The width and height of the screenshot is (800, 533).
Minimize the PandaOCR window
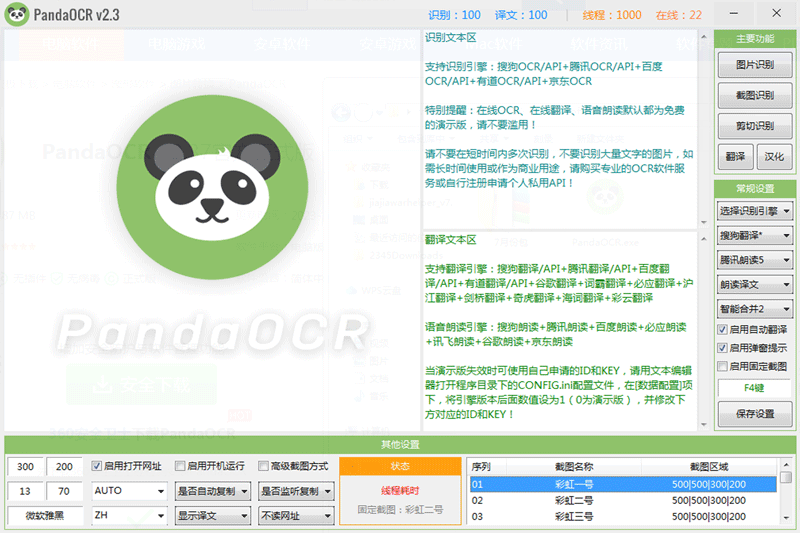point(734,14)
